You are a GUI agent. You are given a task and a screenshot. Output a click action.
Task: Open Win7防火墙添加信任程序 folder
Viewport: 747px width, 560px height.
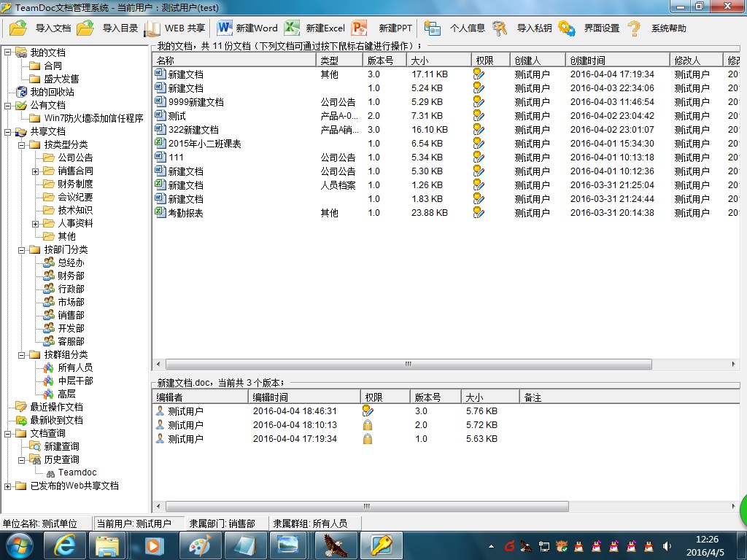point(93,118)
